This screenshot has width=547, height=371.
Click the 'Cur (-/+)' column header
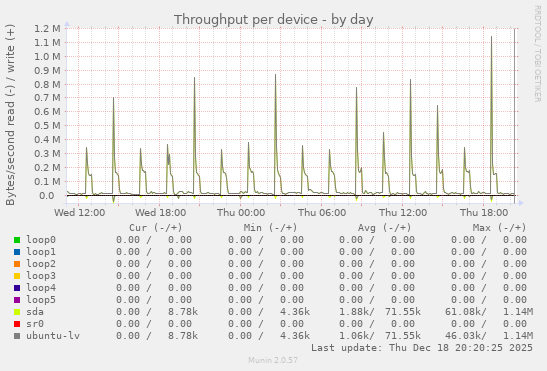(156, 228)
